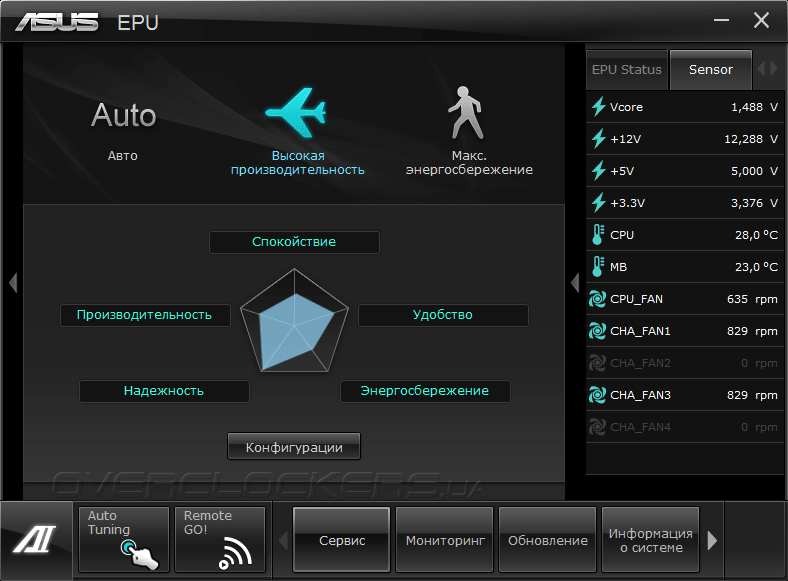
Task: Click the disabled CHA_FAN2 fan icon
Action: (x=597, y=363)
